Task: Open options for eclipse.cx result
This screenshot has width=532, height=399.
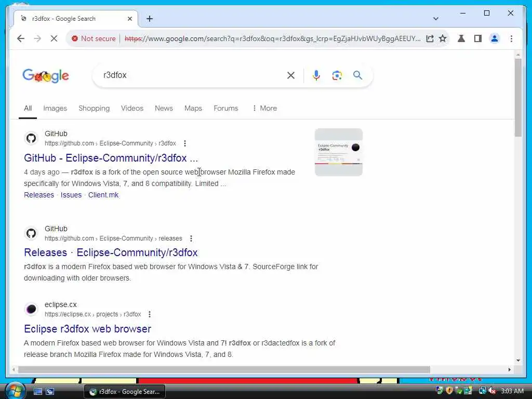Action: 150,314
